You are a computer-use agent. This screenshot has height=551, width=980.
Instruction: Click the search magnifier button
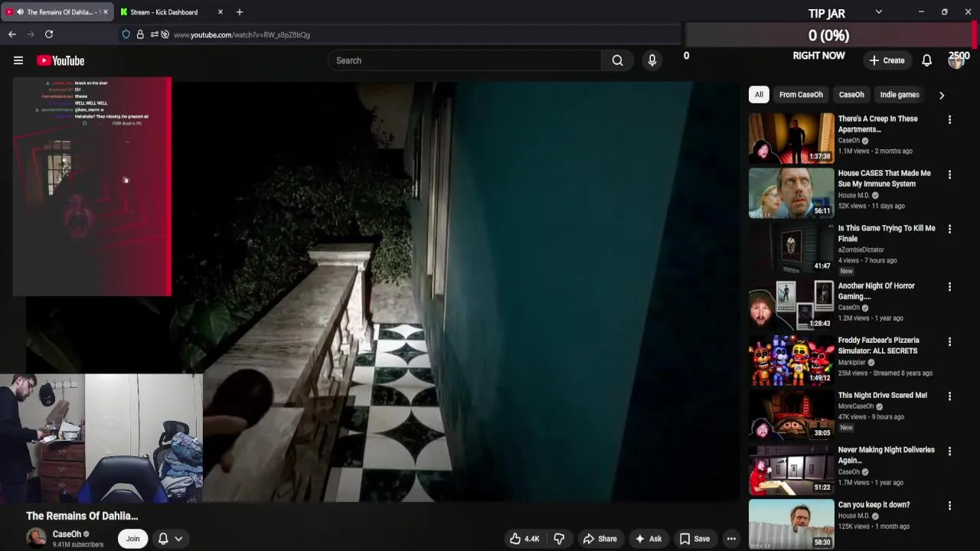click(617, 60)
